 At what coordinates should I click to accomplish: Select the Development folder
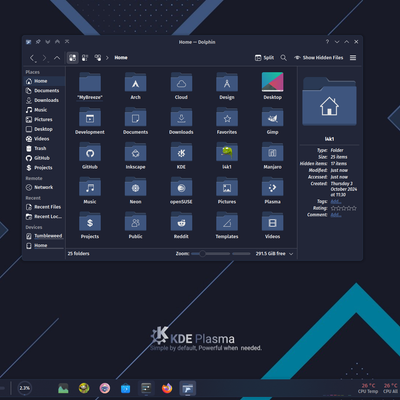coord(90,121)
